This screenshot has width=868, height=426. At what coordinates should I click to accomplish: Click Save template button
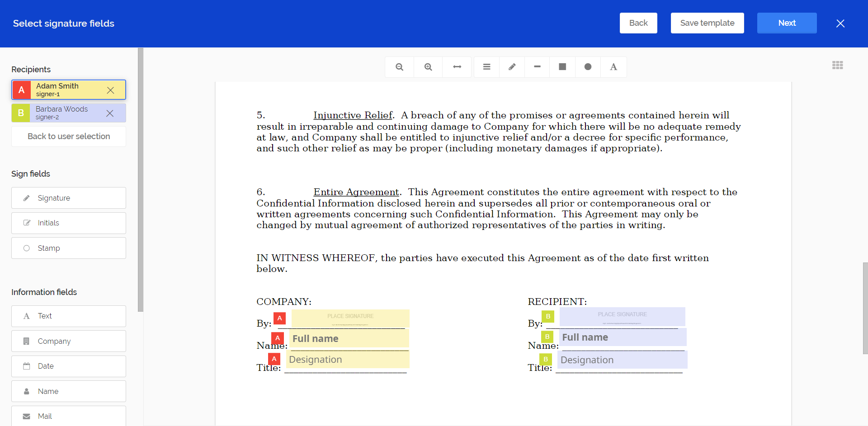pos(707,23)
